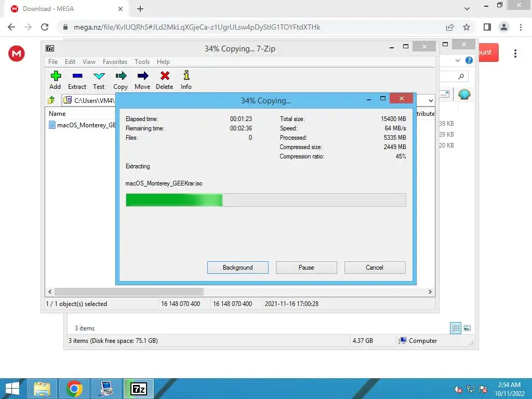This screenshot has width=532, height=399.
Task: Maximize the 34% Copying dialog
Action: 383,99
